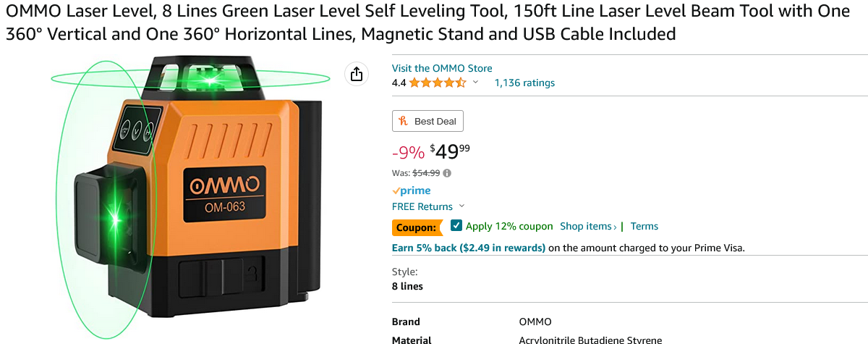Image resolution: width=868 pixels, height=344 pixels.
Task: Click the info icon next to Was price
Action: point(447,173)
